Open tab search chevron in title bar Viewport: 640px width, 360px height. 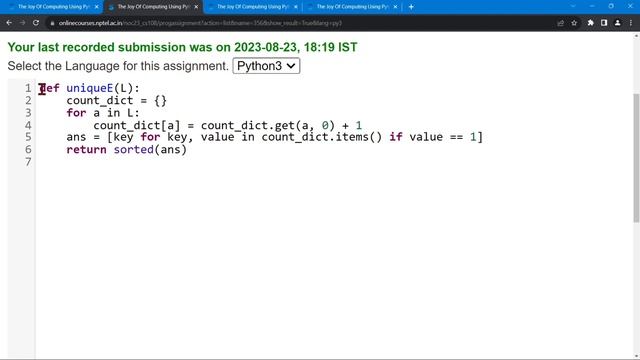pyautogui.click(x=573, y=6)
